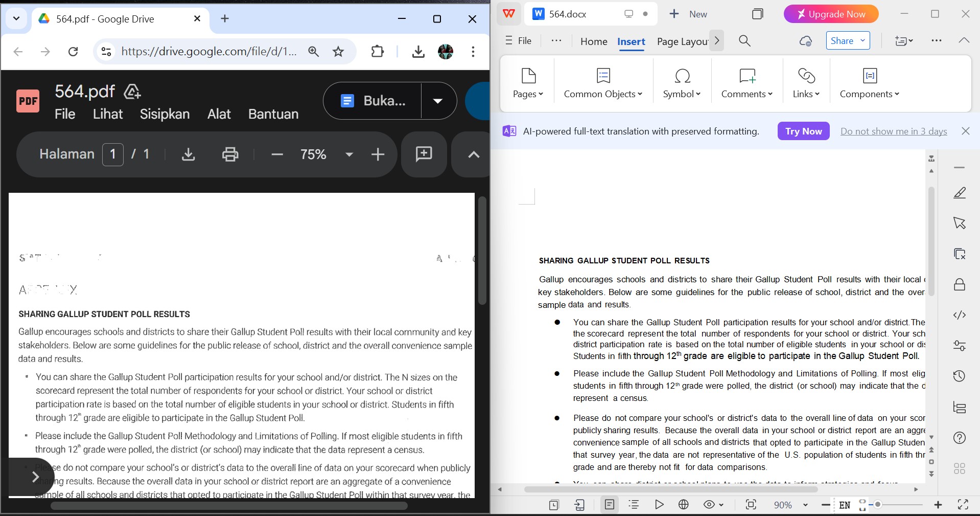Click the lock icon in right sidebar
Screen dimensions: 980x516
[x=959, y=285]
